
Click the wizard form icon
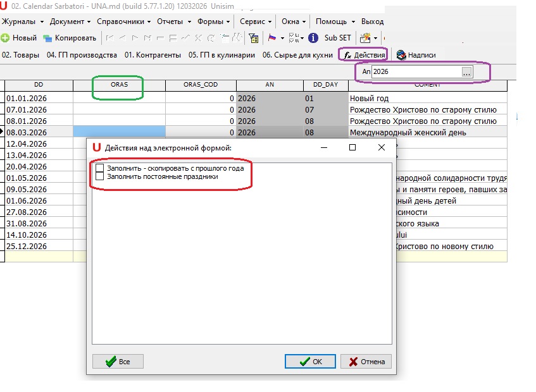[365, 38]
